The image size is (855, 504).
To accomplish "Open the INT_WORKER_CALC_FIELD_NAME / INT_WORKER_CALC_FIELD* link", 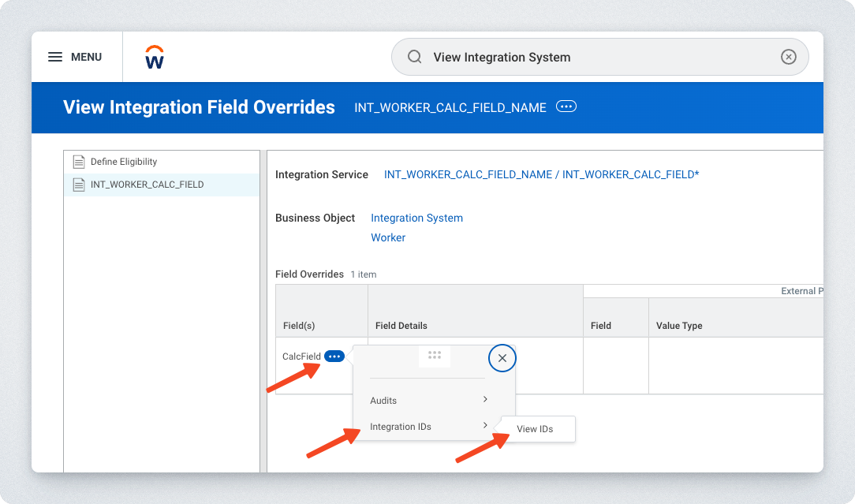I will (541, 174).
